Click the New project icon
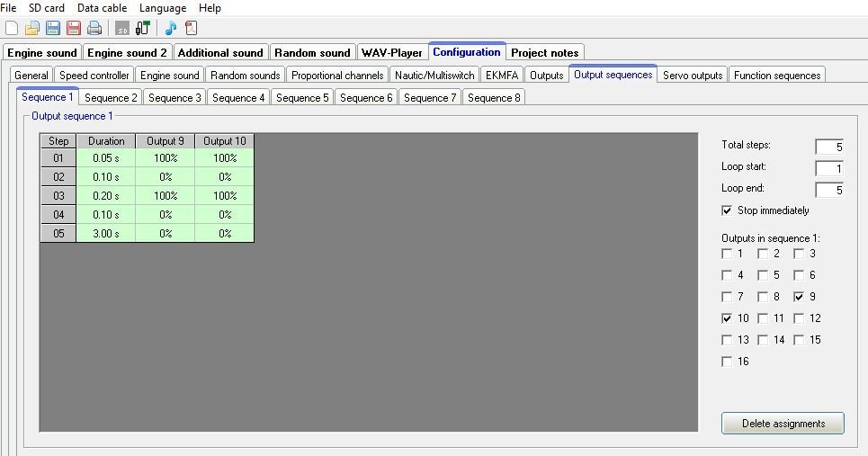This screenshot has width=868, height=456. 11,28
